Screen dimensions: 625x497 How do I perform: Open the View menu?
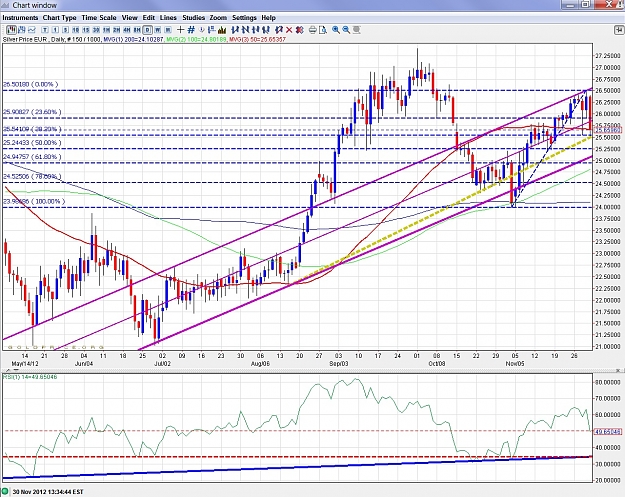[x=130, y=18]
